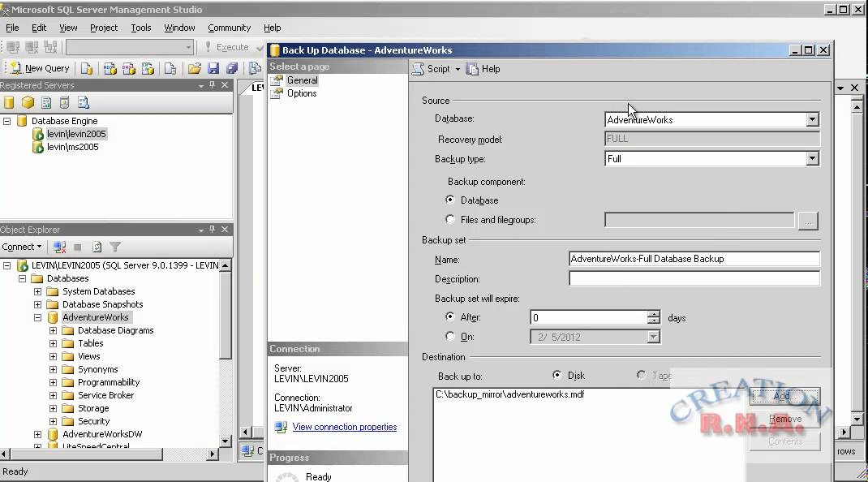Expand the AdventureWorksDW database node
Viewport: 868px width, 482px height.
[x=37, y=434]
